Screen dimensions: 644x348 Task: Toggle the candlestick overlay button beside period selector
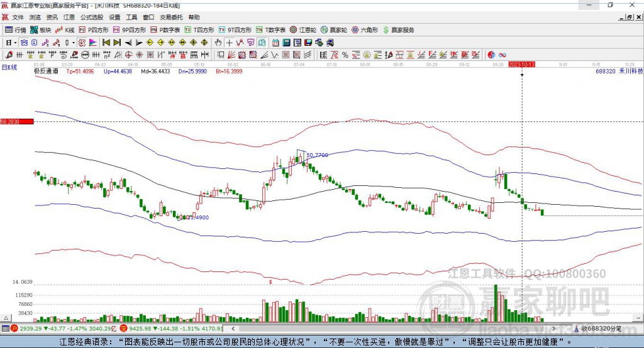coord(24,43)
